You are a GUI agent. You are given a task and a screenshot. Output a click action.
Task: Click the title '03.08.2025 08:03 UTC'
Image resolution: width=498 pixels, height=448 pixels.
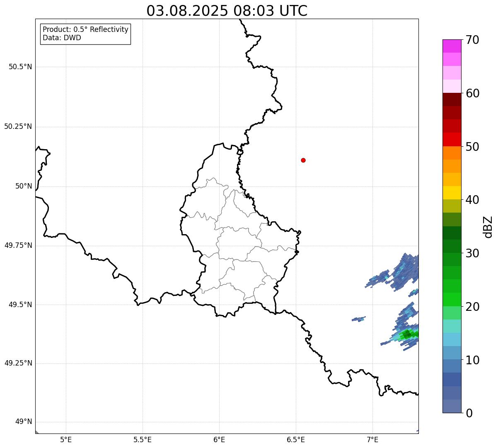coord(227,11)
